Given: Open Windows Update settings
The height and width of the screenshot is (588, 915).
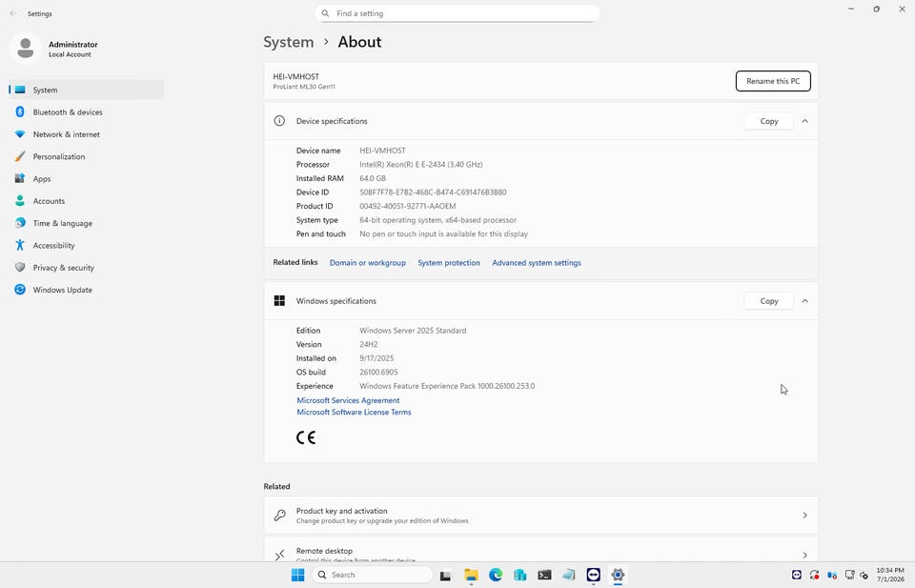Looking at the screenshot, I should coord(87,290).
